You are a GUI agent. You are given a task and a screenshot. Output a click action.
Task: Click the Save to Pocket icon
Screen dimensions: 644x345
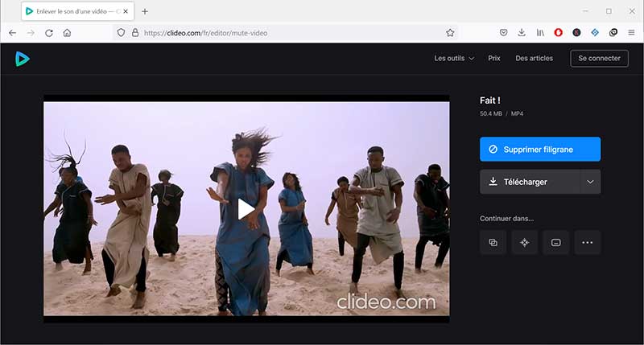pyautogui.click(x=504, y=33)
